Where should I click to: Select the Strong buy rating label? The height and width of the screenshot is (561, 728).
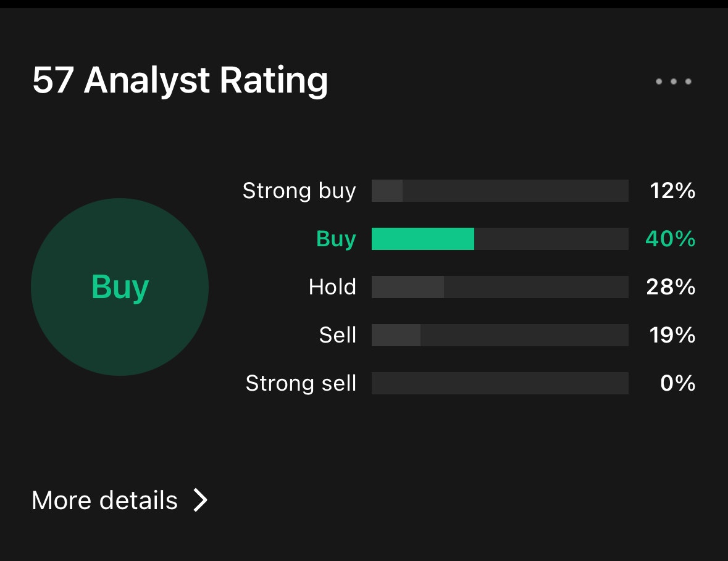click(x=299, y=191)
